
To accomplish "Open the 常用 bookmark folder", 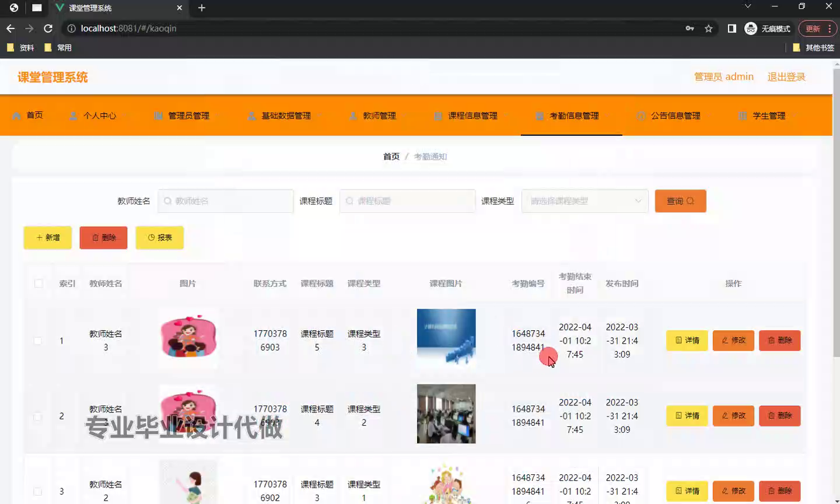I will [x=58, y=47].
